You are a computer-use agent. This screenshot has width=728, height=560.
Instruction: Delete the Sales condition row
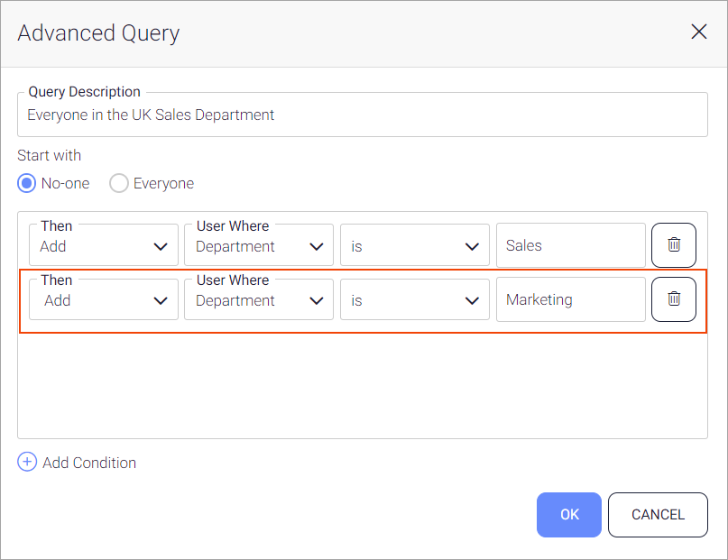[673, 245]
